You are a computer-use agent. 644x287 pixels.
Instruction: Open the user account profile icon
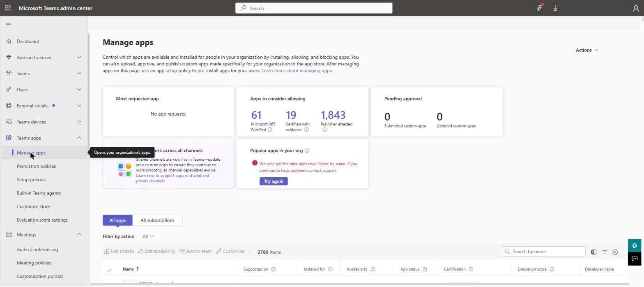(635, 8)
